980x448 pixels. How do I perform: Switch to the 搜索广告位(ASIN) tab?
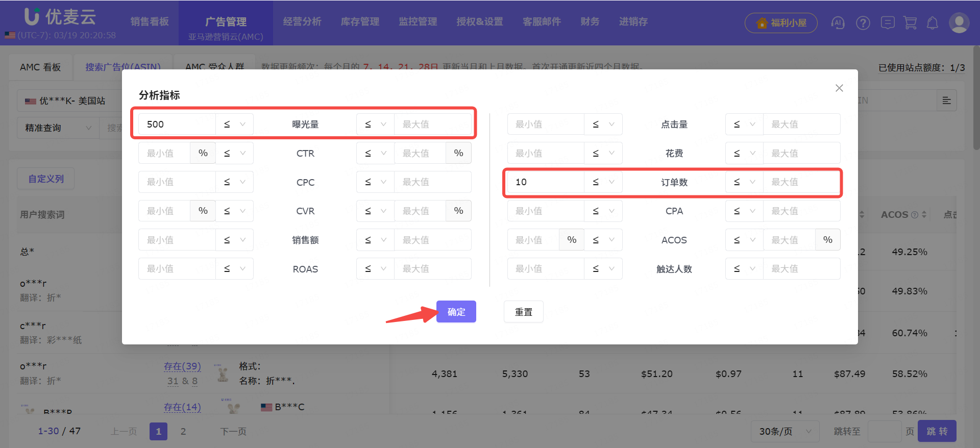pos(123,67)
